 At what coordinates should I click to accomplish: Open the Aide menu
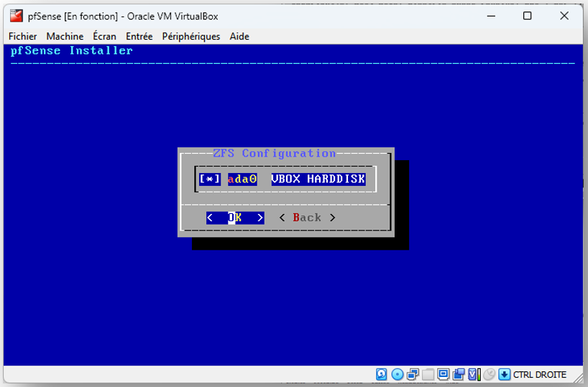(239, 37)
